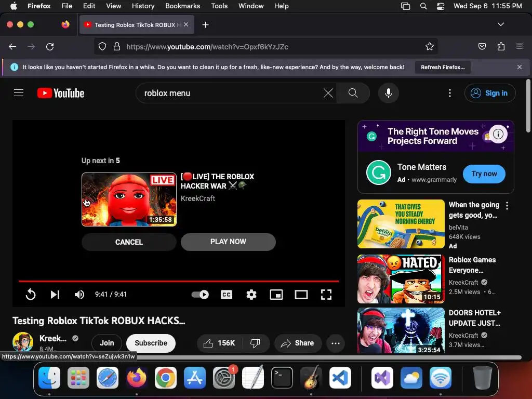Select the Testing Roblox TikTok ROBUX tab

[137, 25]
